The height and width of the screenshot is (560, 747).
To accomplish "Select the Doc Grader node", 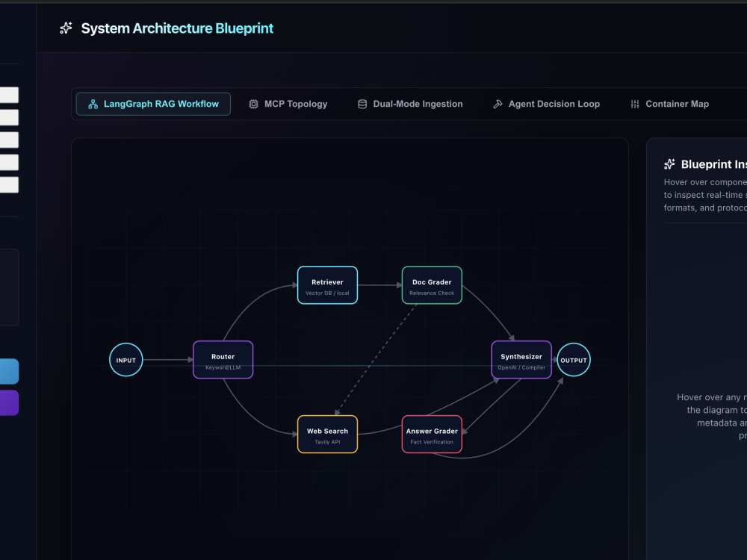I will 432,285.
